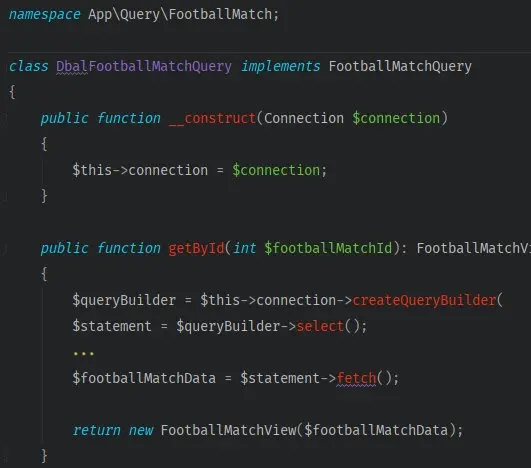Click $footballMatchId parameter
531x468 pixels.
pyautogui.click(x=328, y=248)
